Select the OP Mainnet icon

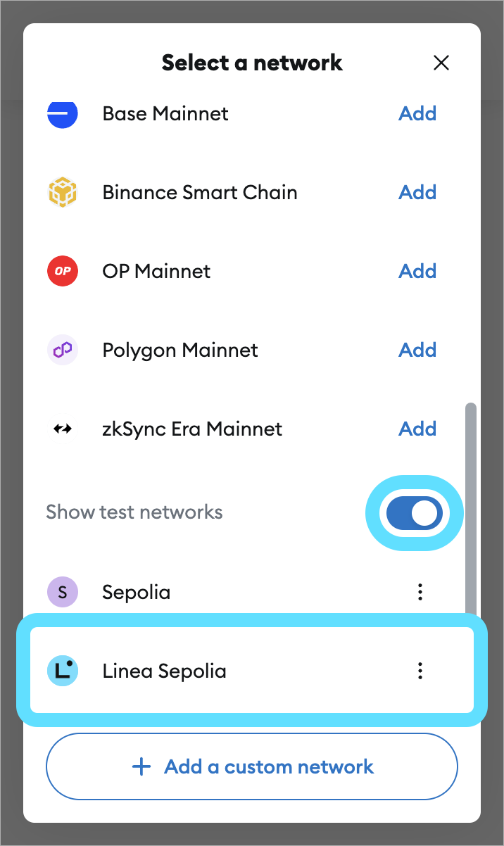(62, 271)
